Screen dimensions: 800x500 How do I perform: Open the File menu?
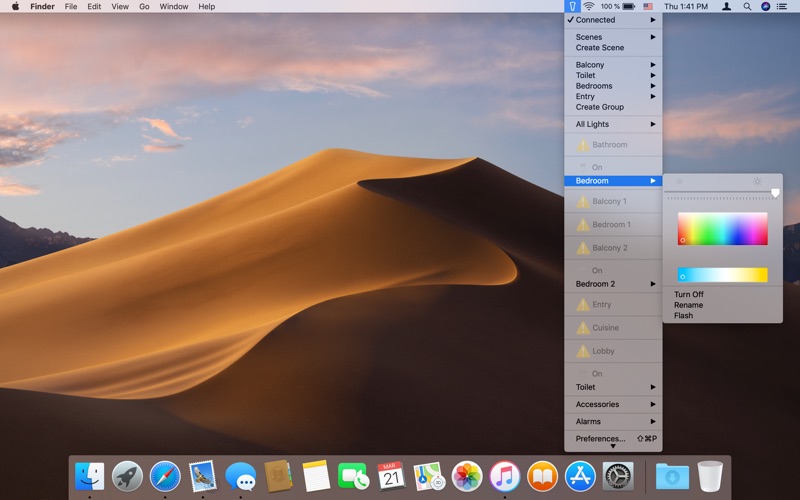click(x=71, y=7)
